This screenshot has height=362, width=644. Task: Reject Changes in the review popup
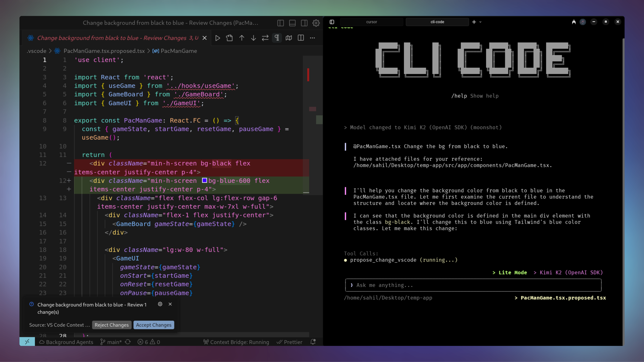click(111, 325)
